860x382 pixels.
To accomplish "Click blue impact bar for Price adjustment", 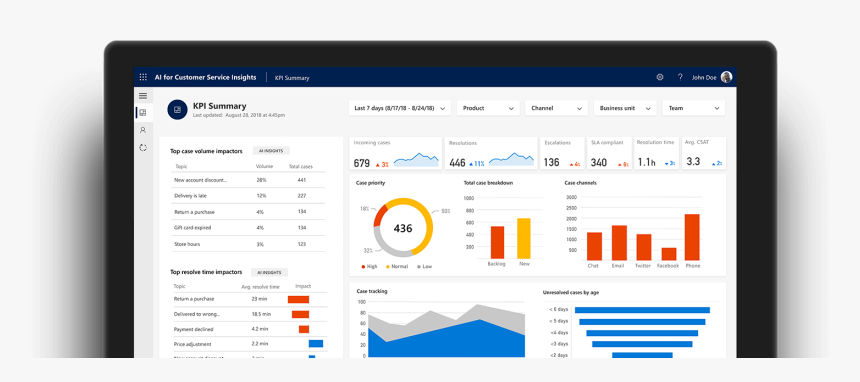I will (316, 344).
